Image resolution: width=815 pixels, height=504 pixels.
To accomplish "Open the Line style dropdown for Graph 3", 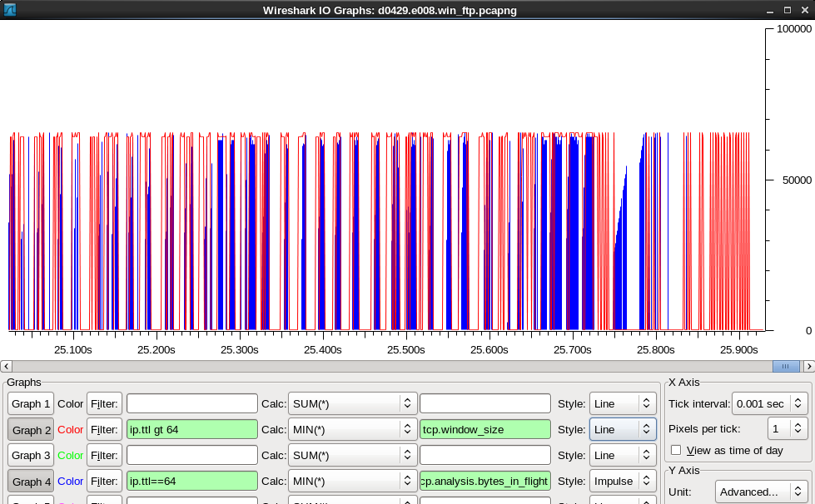I will tap(623, 455).
